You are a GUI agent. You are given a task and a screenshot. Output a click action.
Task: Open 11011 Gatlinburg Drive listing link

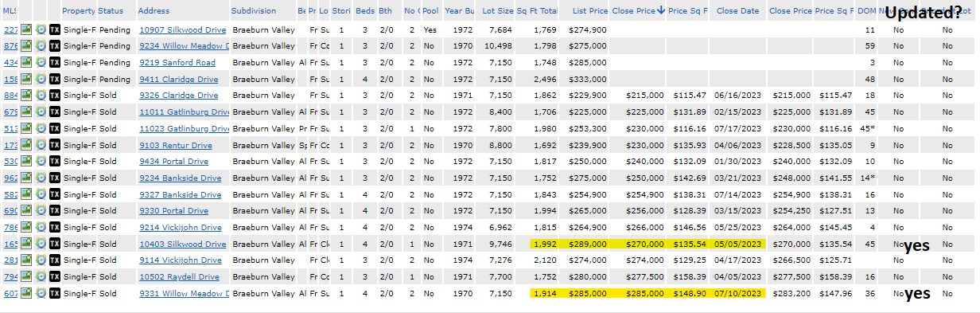(x=185, y=112)
